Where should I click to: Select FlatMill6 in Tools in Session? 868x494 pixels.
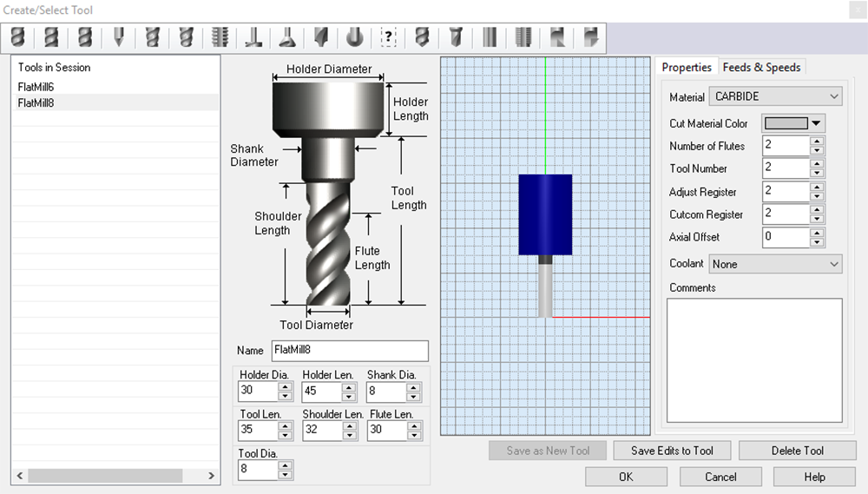point(115,87)
